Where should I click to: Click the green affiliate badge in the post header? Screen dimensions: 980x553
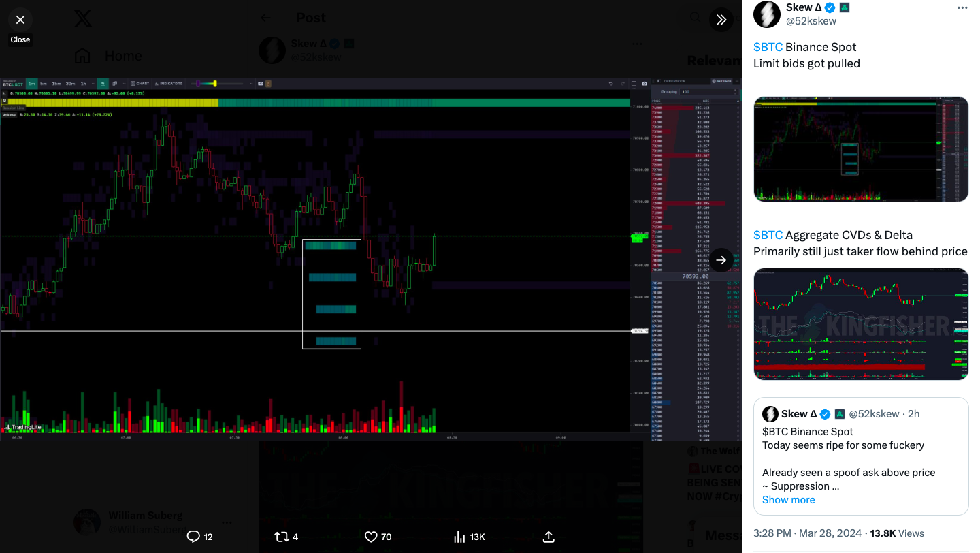point(844,7)
